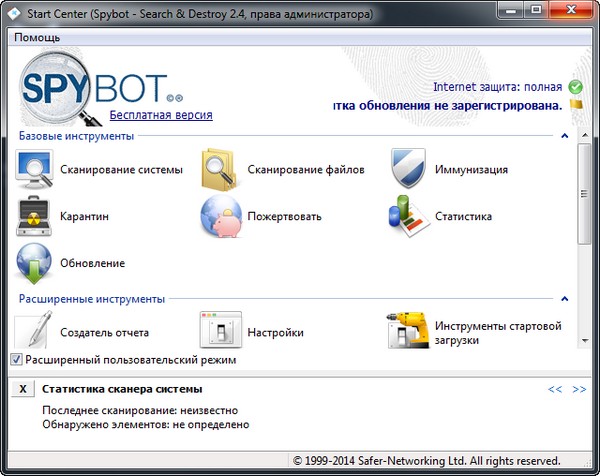Screen dimensions: 600x476
Task: Click the Иммунизация label
Action: (471, 170)
